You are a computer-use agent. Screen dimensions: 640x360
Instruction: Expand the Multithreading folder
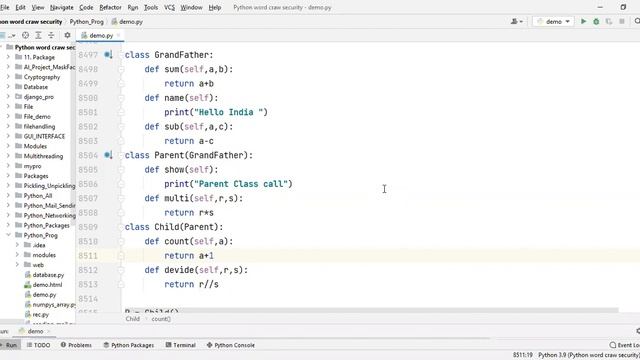click(x=8, y=156)
